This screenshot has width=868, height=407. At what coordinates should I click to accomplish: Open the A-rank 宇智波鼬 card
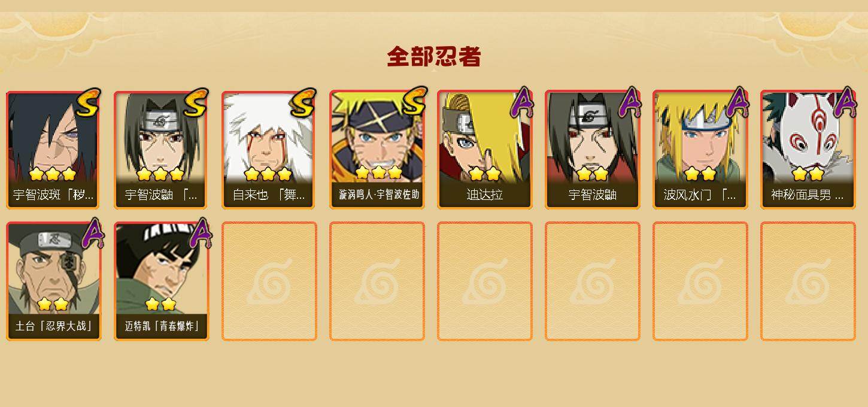[x=593, y=150]
